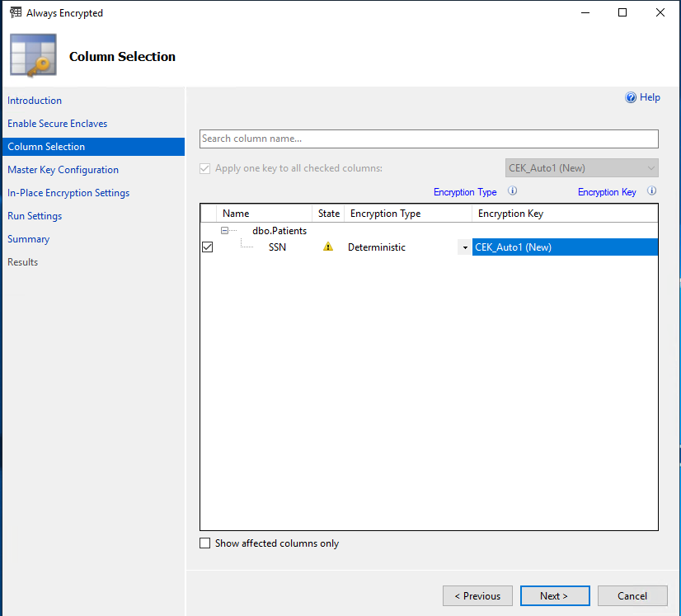The image size is (681, 616).
Task: Go to Run Settings step
Action: [x=35, y=216]
